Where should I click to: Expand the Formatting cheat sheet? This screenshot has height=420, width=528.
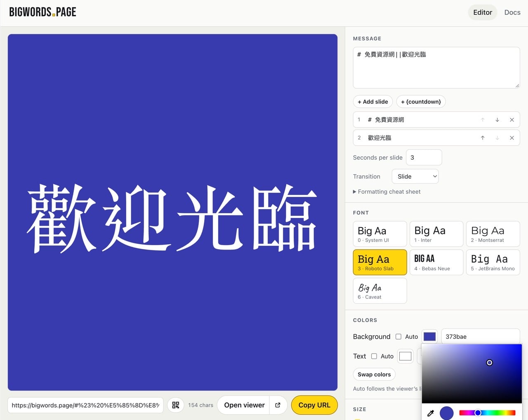point(387,191)
